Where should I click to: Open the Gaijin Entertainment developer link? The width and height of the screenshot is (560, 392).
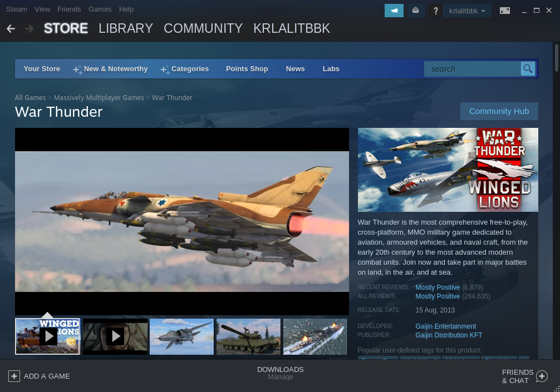click(445, 326)
